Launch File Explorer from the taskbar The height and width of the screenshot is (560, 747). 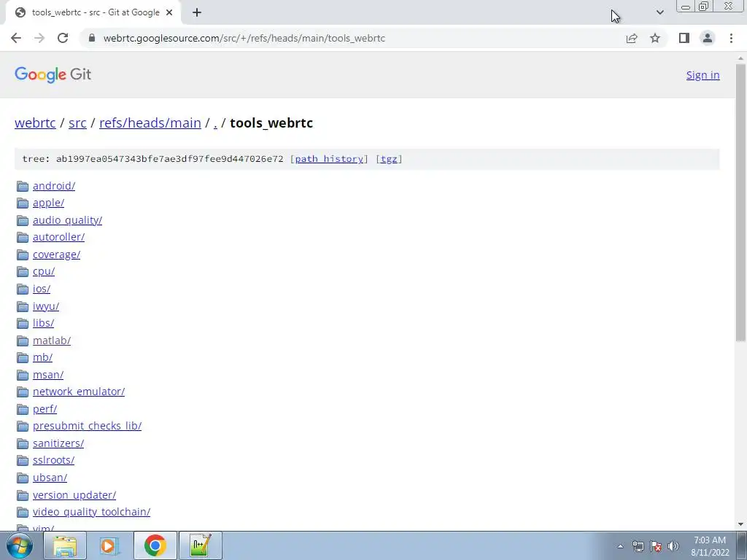(x=65, y=545)
